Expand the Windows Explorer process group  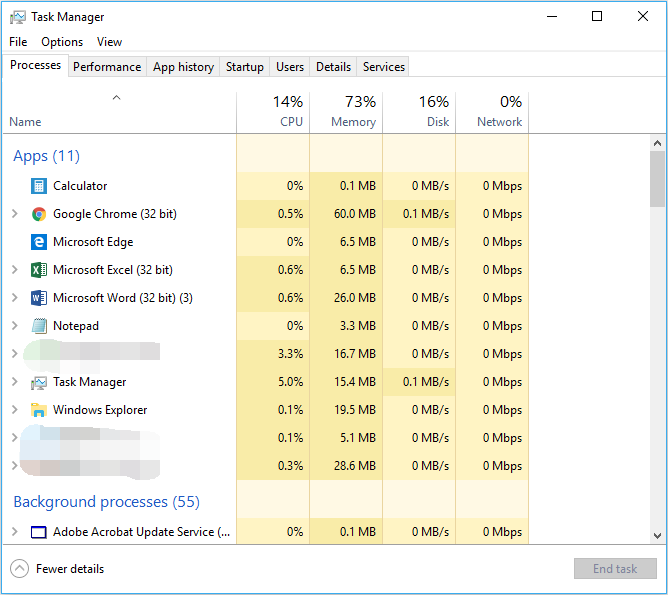tap(14, 410)
